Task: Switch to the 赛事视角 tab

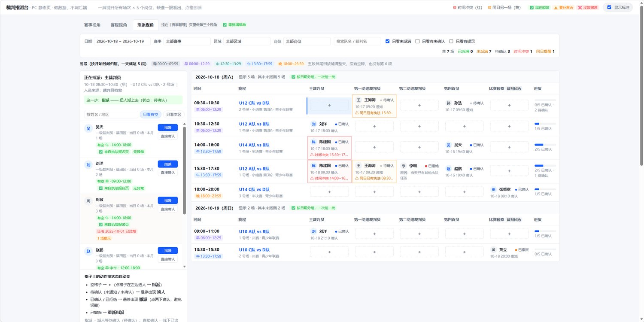Action: (92, 25)
